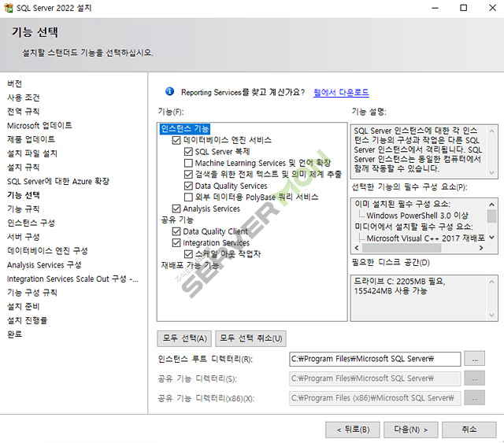Click right arrow of prerequisites horizontal scrollbar
The height and width of the screenshot is (443, 504).
point(481,248)
